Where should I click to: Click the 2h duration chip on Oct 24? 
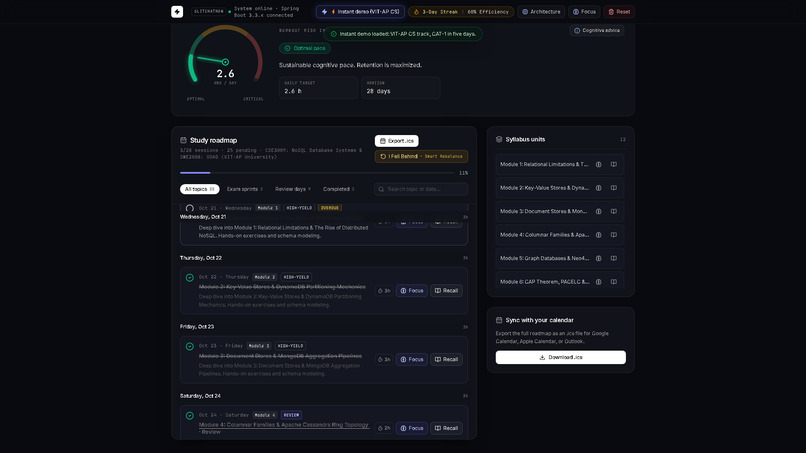(384, 428)
